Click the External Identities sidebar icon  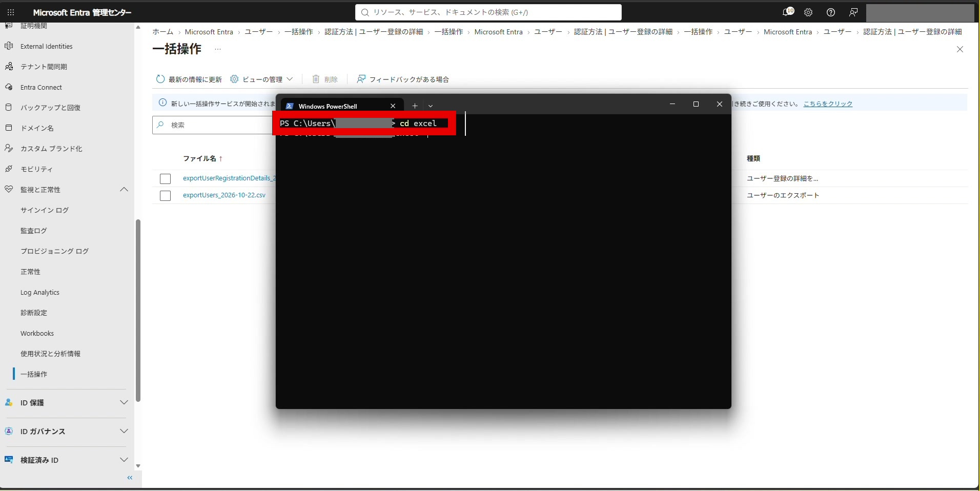pos(9,46)
